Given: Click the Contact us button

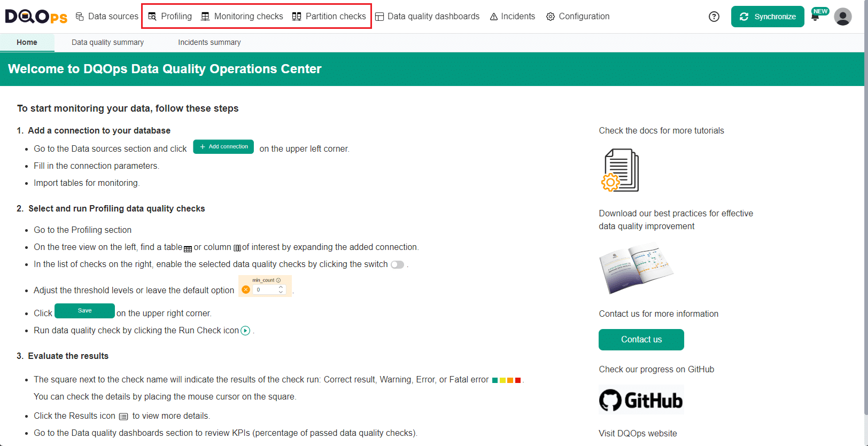Looking at the screenshot, I should [x=641, y=340].
